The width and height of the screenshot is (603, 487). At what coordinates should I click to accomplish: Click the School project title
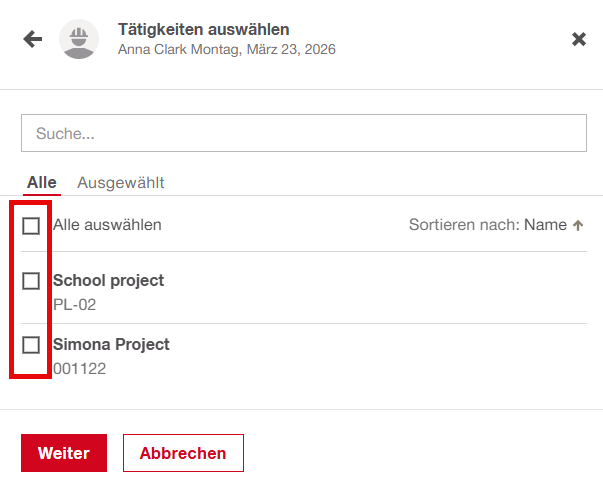click(x=108, y=281)
